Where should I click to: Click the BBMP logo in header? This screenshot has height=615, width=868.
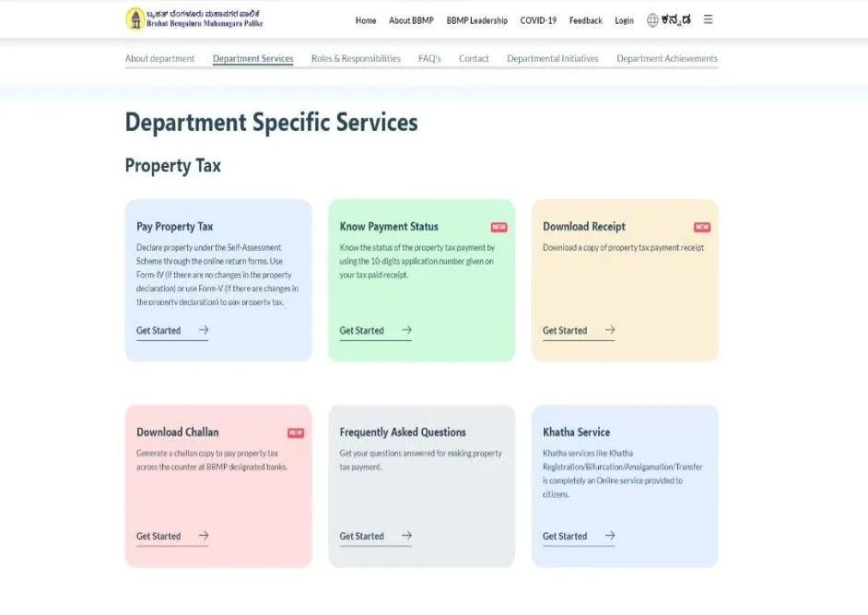tap(135, 19)
